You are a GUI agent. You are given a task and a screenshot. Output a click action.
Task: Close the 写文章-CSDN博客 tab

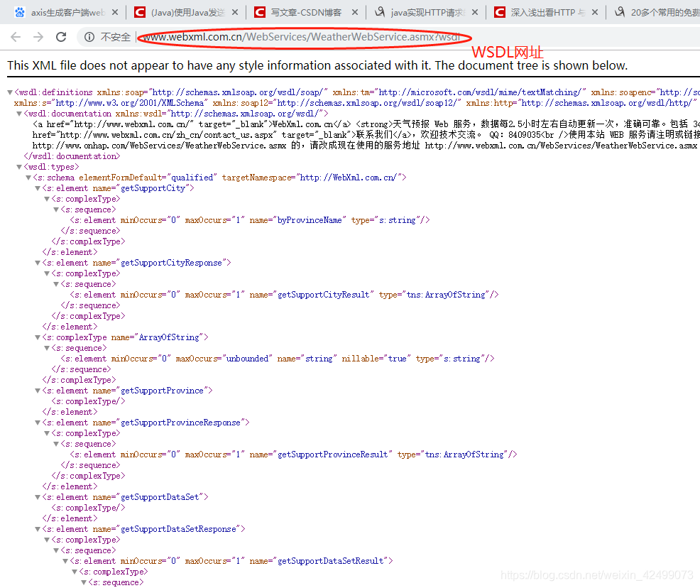click(355, 13)
